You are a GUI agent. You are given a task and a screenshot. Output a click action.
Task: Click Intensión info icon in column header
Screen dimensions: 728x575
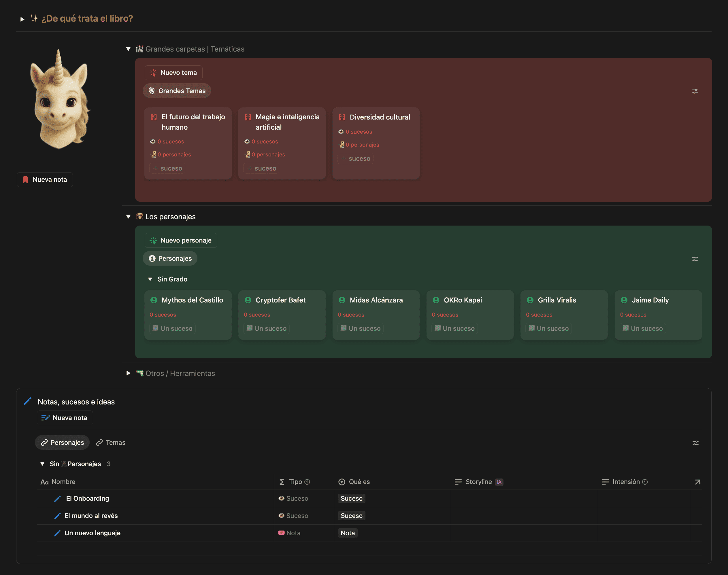[x=645, y=482]
